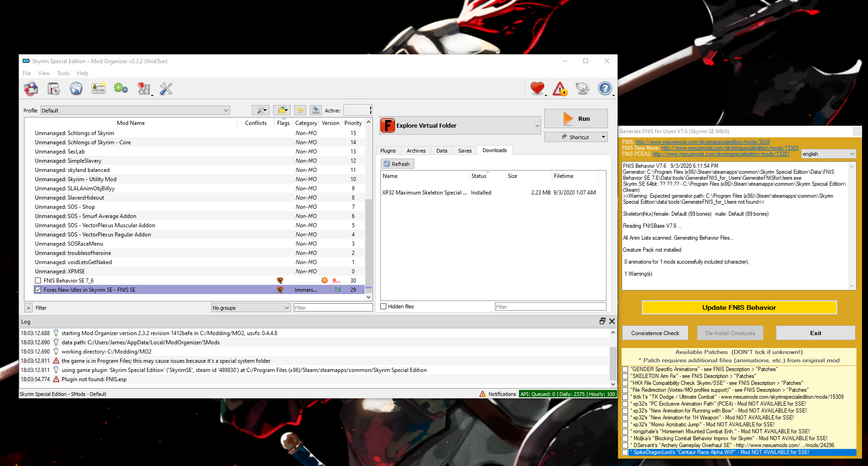Click the create backup icon beside Active
The image size is (868, 466).
point(315,110)
